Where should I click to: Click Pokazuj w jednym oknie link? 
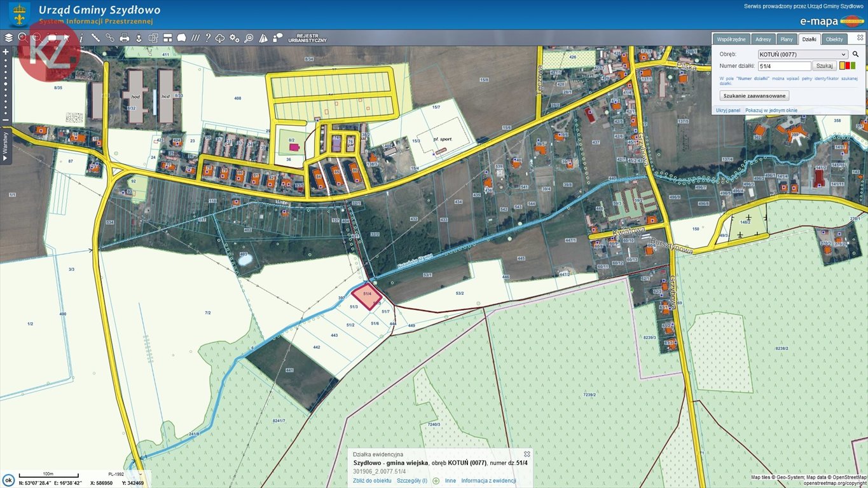771,111
